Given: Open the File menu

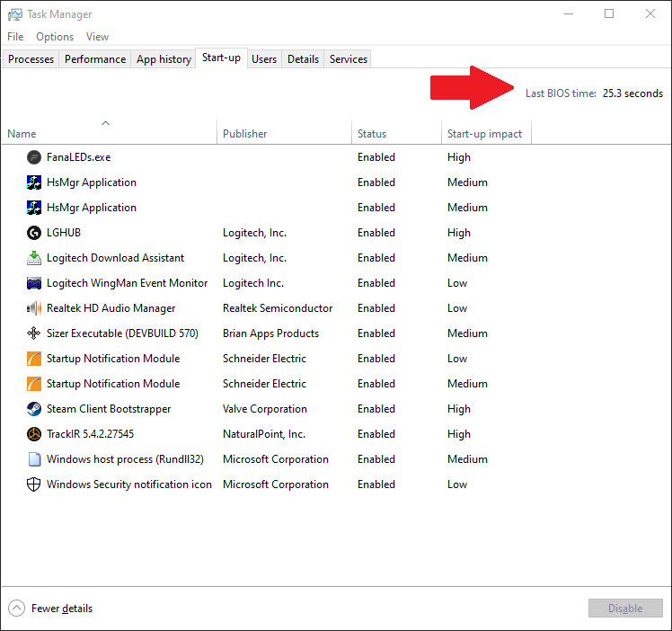Looking at the screenshot, I should [15, 37].
